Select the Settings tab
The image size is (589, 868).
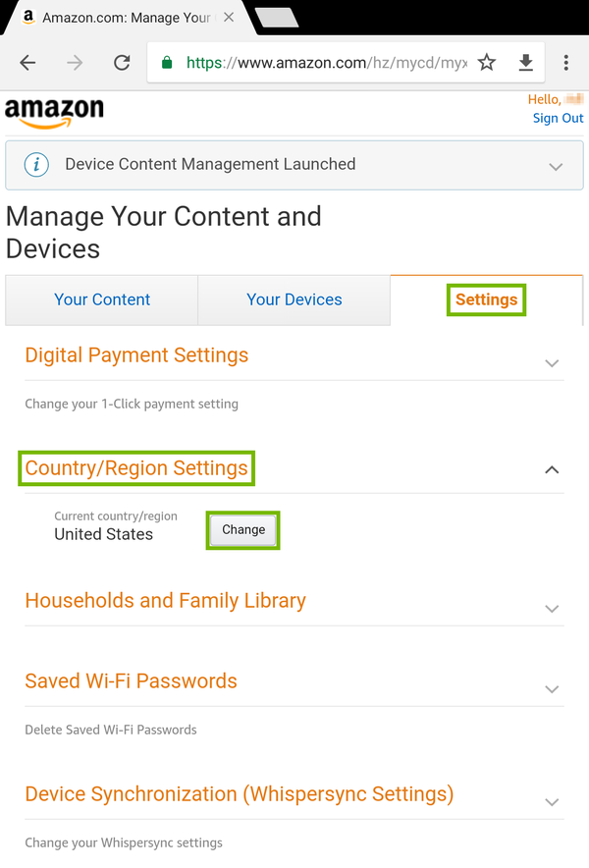(486, 299)
